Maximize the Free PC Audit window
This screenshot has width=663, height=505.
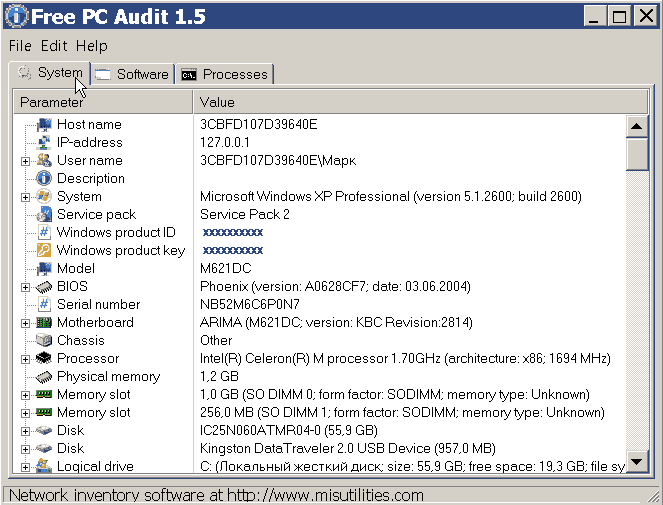pos(620,16)
